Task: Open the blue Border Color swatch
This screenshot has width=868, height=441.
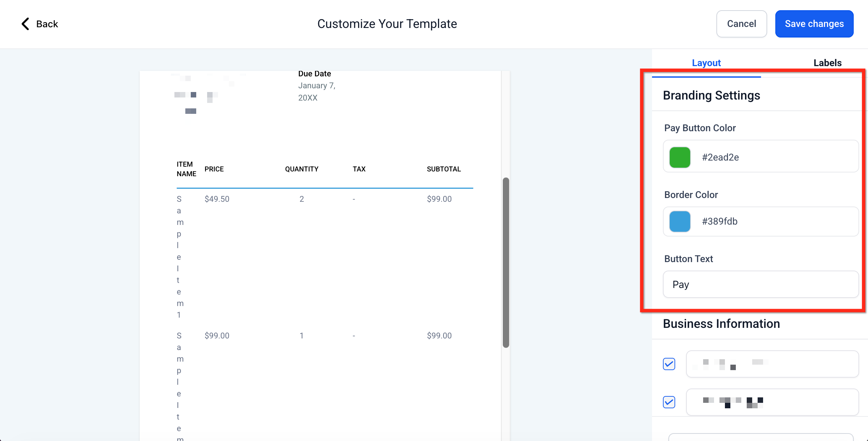Action: (680, 222)
